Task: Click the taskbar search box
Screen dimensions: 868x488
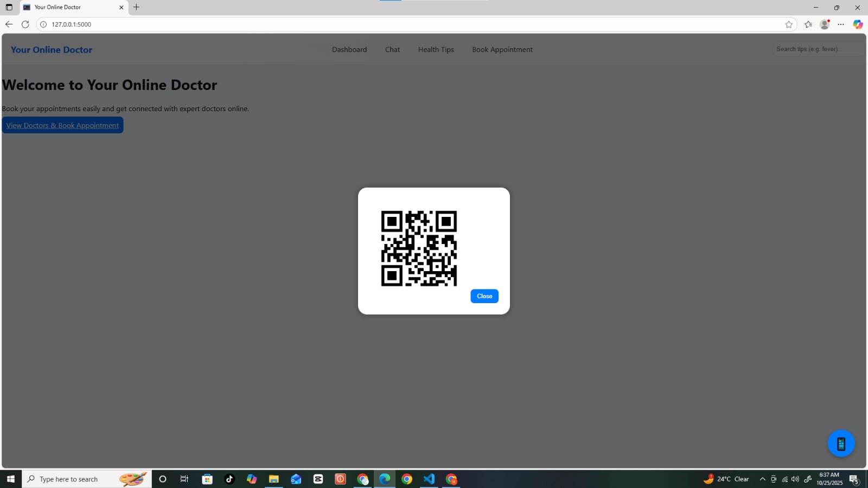Action: click(x=87, y=479)
